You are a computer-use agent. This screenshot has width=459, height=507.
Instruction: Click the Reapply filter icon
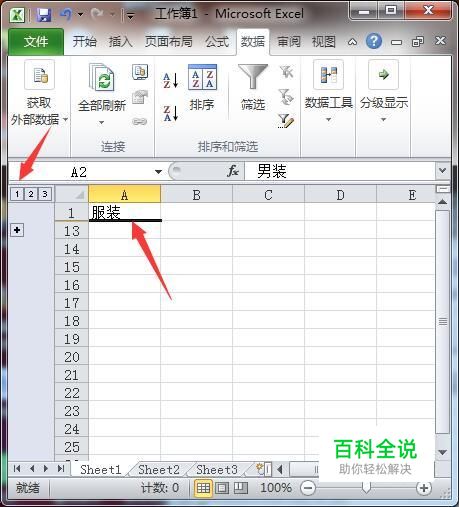click(x=286, y=97)
